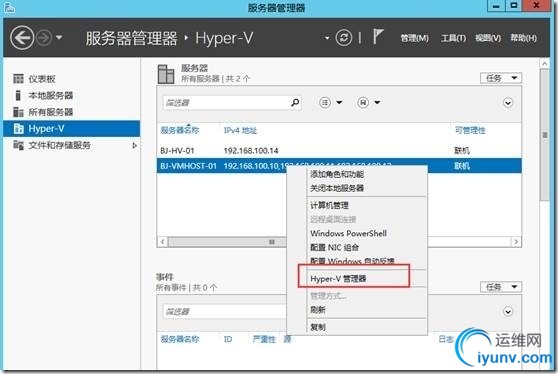558x374 pixels.
Task: Open the list view options dropdown
Action: coord(330,103)
